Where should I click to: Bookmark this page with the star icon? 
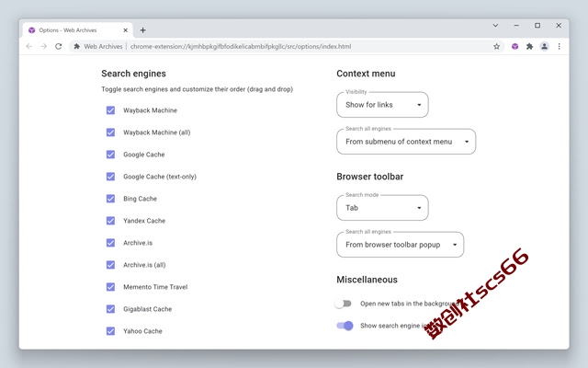496,46
